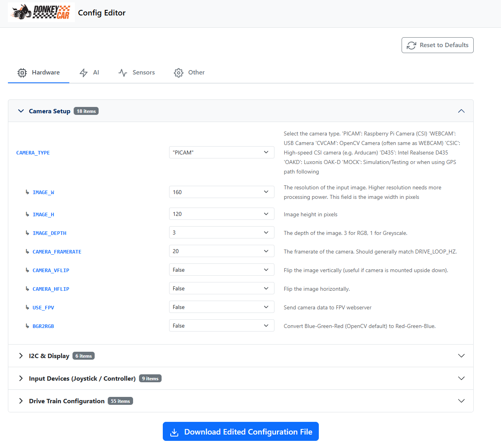Click the IMAGE_W parameter link
This screenshot has width=501, height=448.
pos(43,192)
